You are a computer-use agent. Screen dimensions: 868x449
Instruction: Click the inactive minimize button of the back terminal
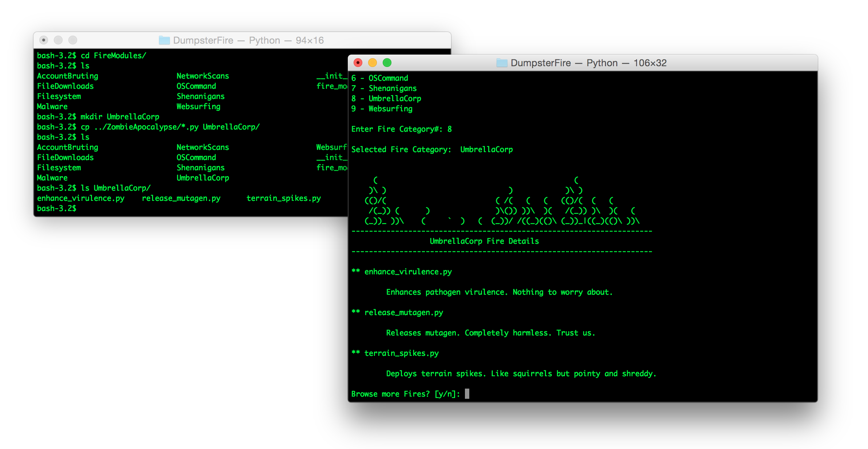pyautogui.click(x=58, y=40)
